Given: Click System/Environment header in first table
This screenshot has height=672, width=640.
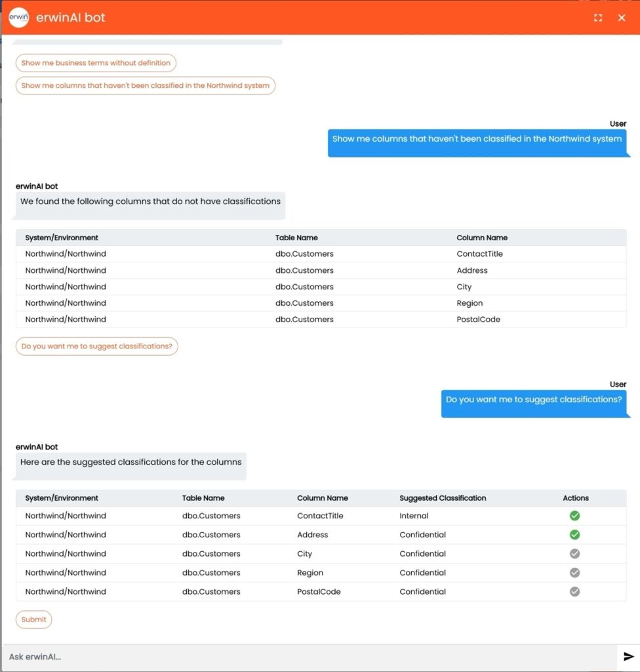Looking at the screenshot, I should (x=62, y=238).
